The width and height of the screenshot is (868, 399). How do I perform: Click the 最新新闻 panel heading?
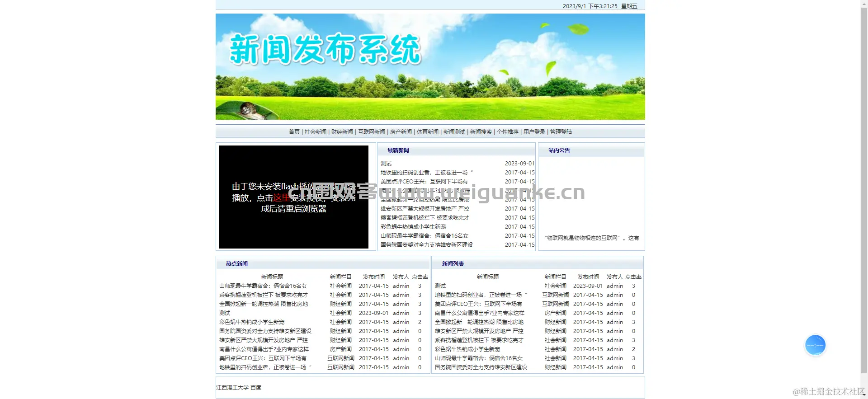point(398,150)
